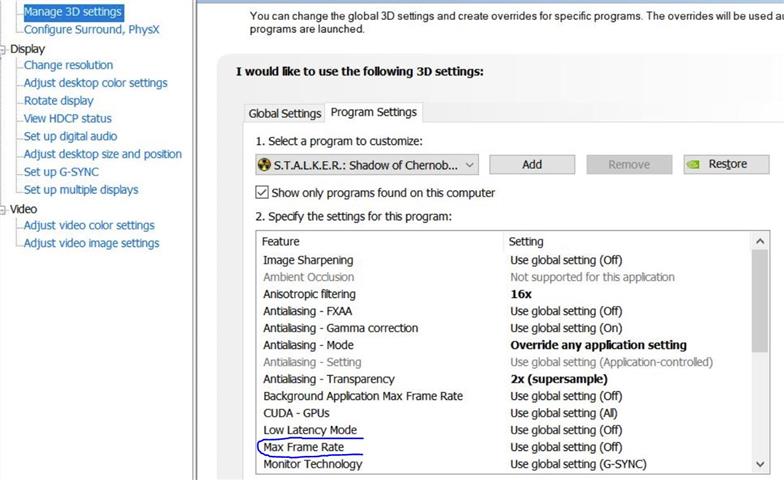Click Image Sharpening Use global setting (Off)

pos(566,260)
